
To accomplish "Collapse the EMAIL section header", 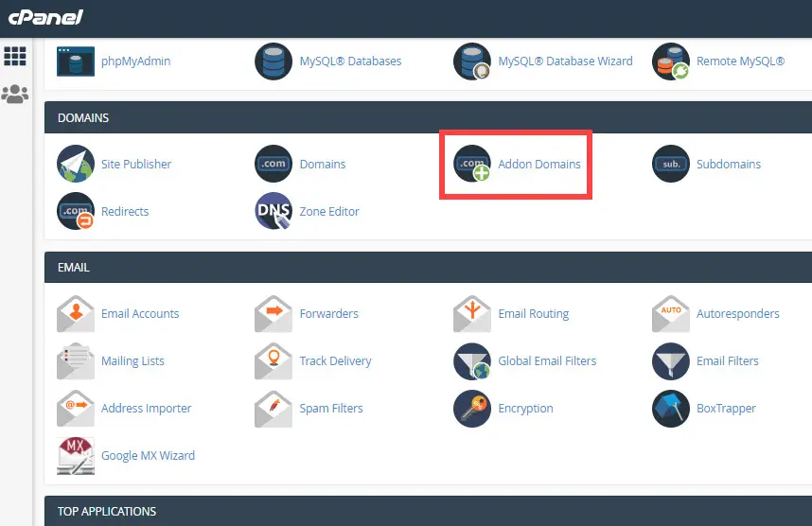I will [x=428, y=267].
